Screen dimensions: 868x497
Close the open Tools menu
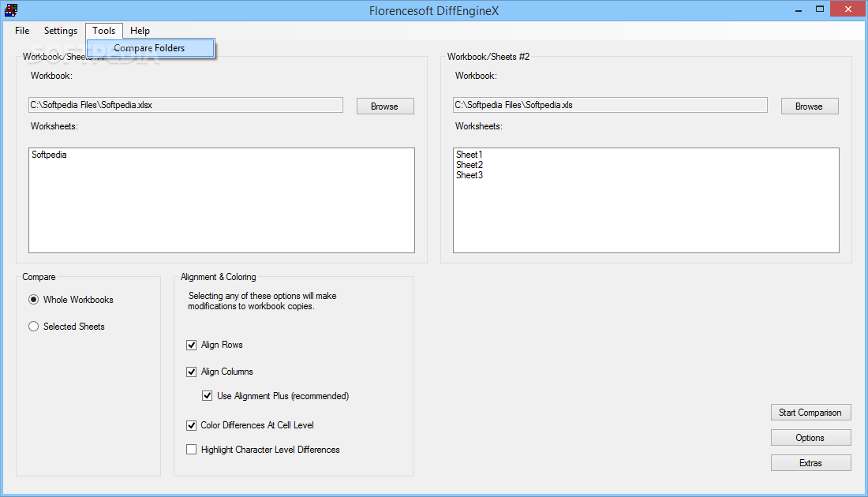(104, 31)
